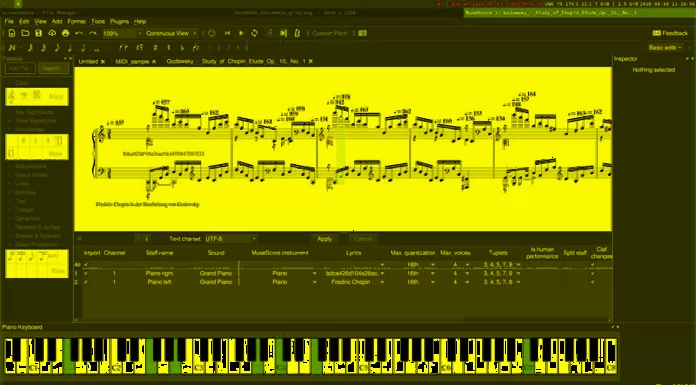Image resolution: width=696 pixels, height=385 pixels.
Task: Open the Basic edit workspace dropdown
Action: [665, 48]
